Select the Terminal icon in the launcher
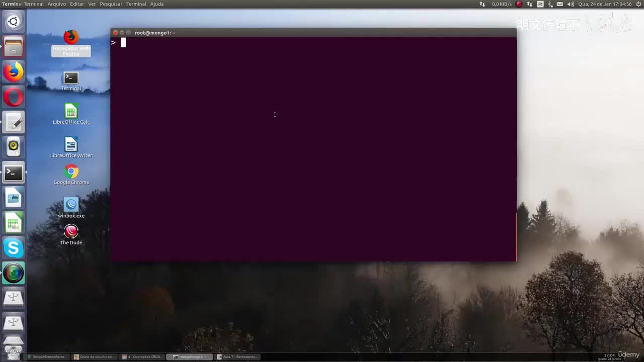 (x=13, y=172)
